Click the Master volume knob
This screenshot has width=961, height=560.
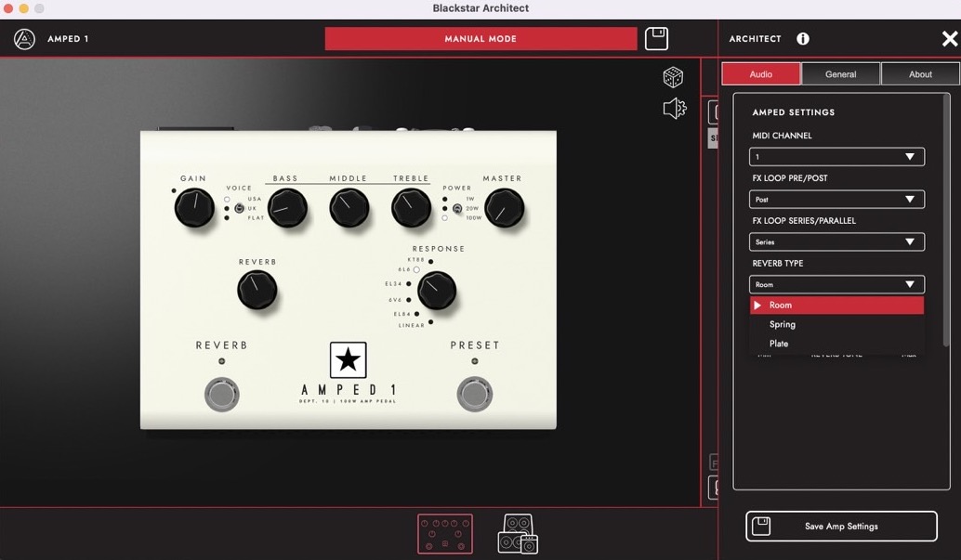(x=504, y=208)
